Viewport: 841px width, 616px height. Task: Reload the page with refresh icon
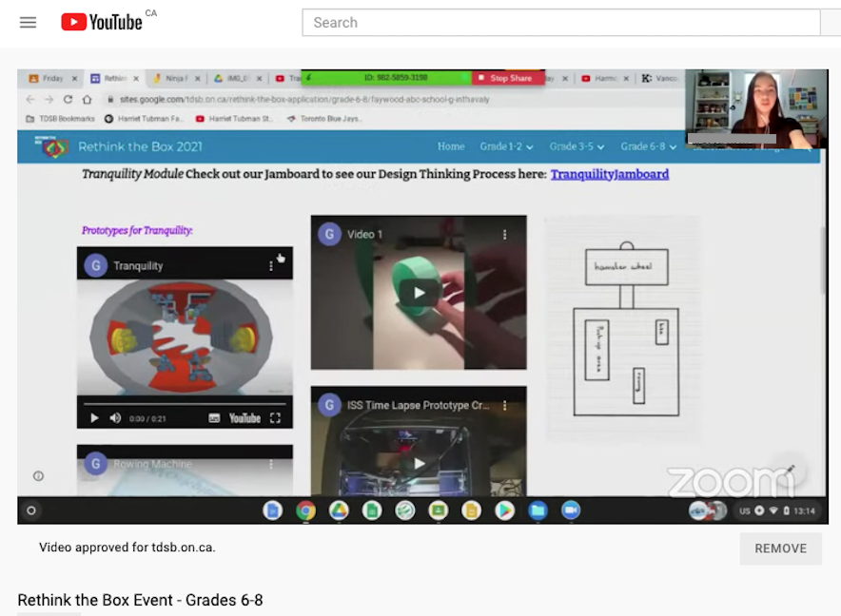click(68, 99)
